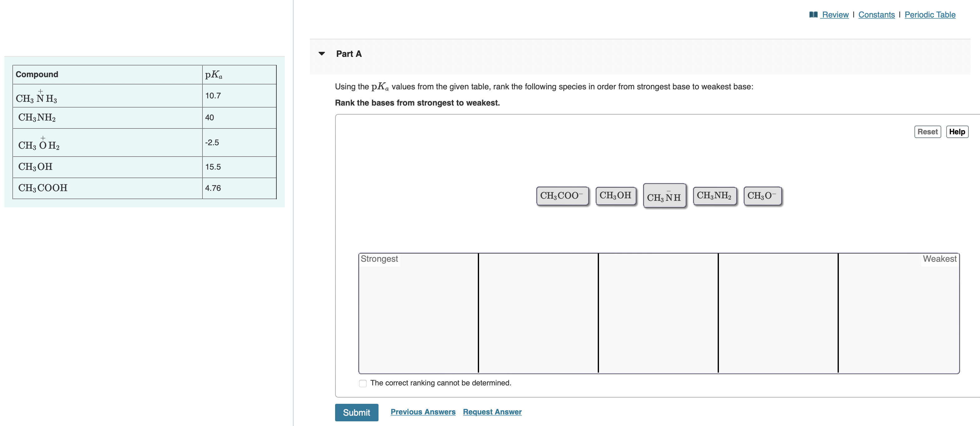This screenshot has width=980, height=426.
Task: Open the Help dialog
Action: (x=957, y=131)
